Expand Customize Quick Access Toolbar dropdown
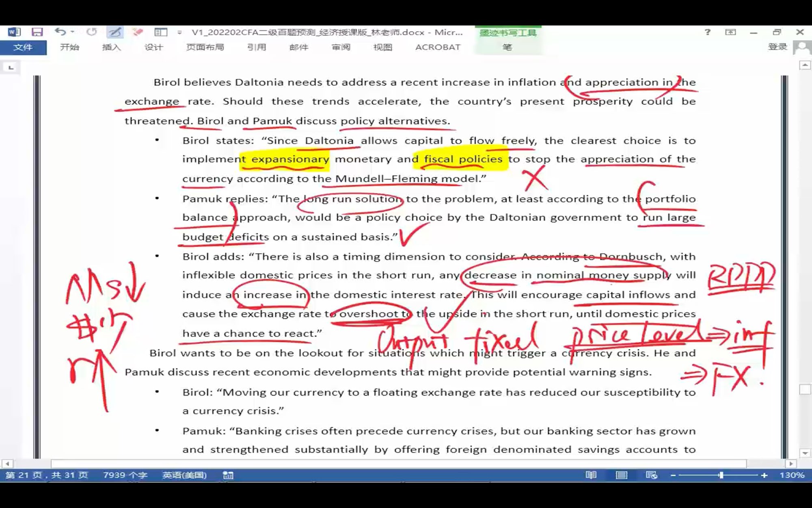Image resolution: width=812 pixels, height=508 pixels. (x=179, y=32)
